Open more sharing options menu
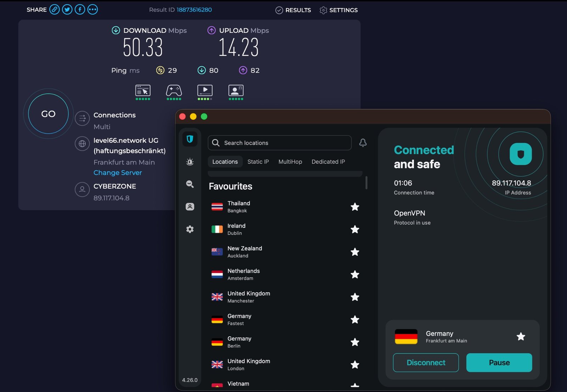The image size is (567, 392). 92,10
